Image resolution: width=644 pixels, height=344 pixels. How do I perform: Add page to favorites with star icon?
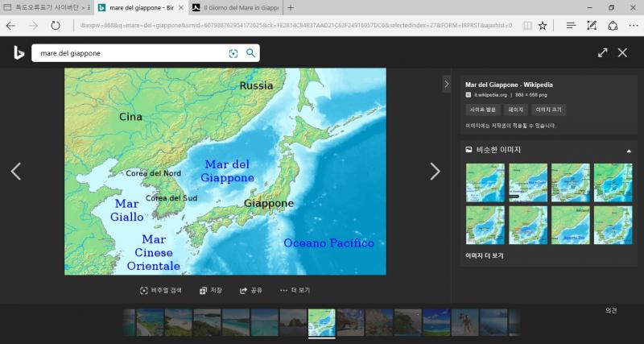tap(543, 25)
